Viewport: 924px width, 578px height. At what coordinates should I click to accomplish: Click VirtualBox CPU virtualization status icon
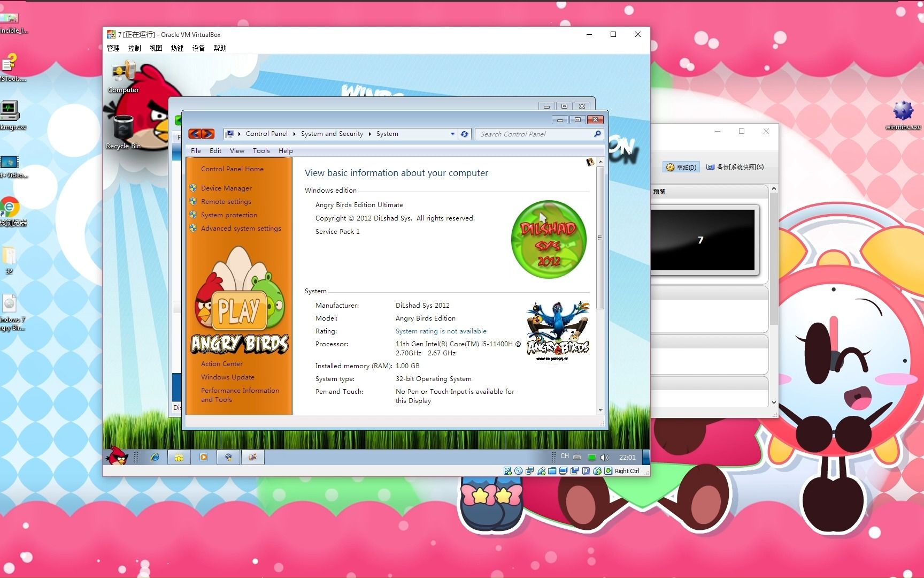coord(586,471)
